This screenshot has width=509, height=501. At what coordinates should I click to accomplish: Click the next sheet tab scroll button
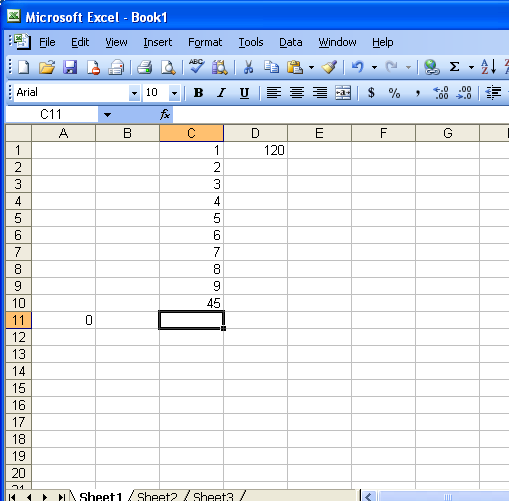pyautogui.click(x=45, y=497)
